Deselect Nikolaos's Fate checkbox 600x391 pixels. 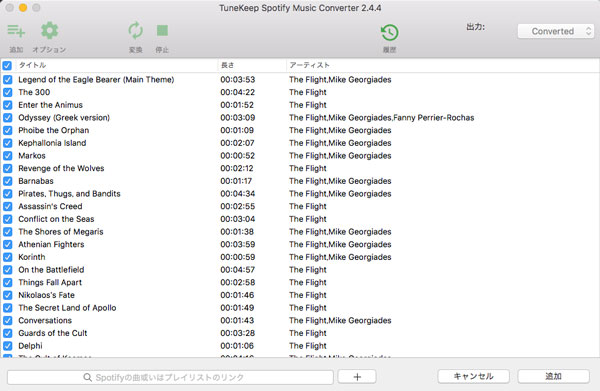pos(8,295)
